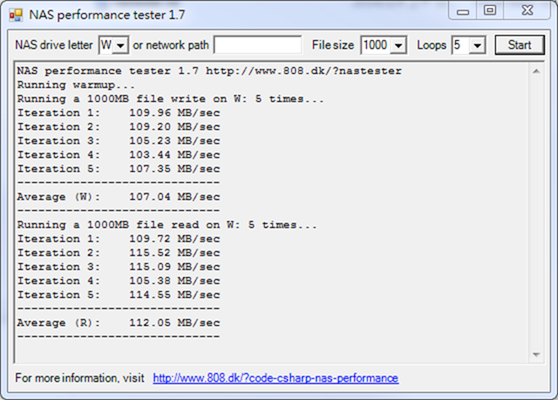Viewport: 558px width, 400px height.
Task: Minimize the NAS performance tester window
Action: pos(463,12)
